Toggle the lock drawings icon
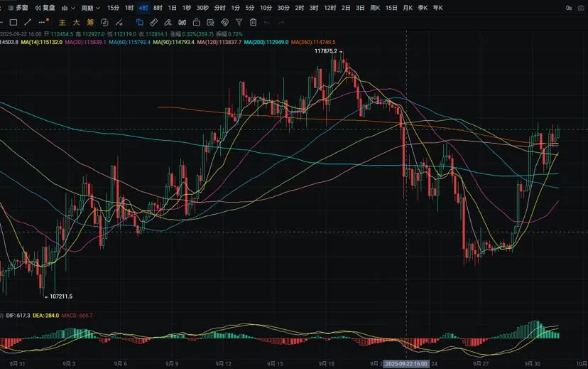The height and width of the screenshot is (369, 588). click(x=195, y=22)
